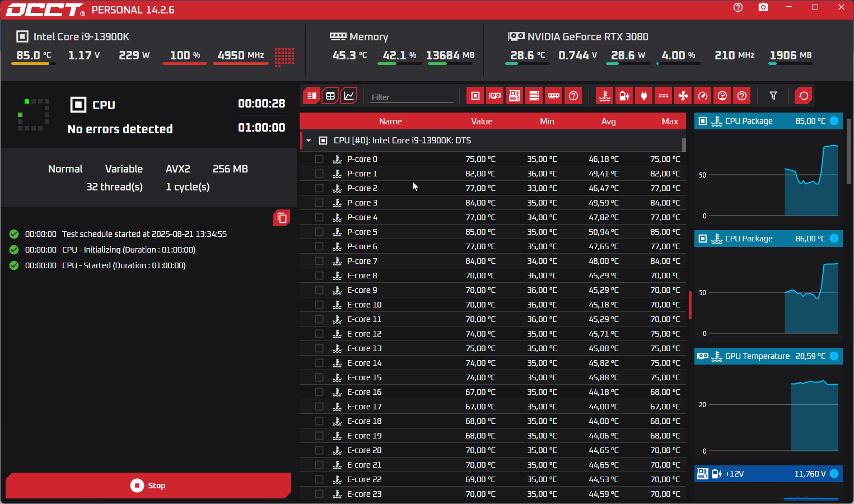Check the E-core 16 checkbox
The height and width of the screenshot is (504, 854).
(319, 392)
